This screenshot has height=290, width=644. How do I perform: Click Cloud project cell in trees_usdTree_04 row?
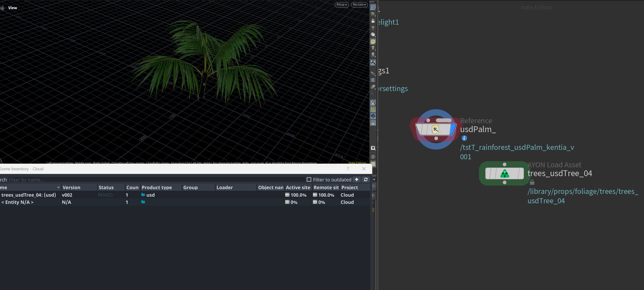coord(347,195)
